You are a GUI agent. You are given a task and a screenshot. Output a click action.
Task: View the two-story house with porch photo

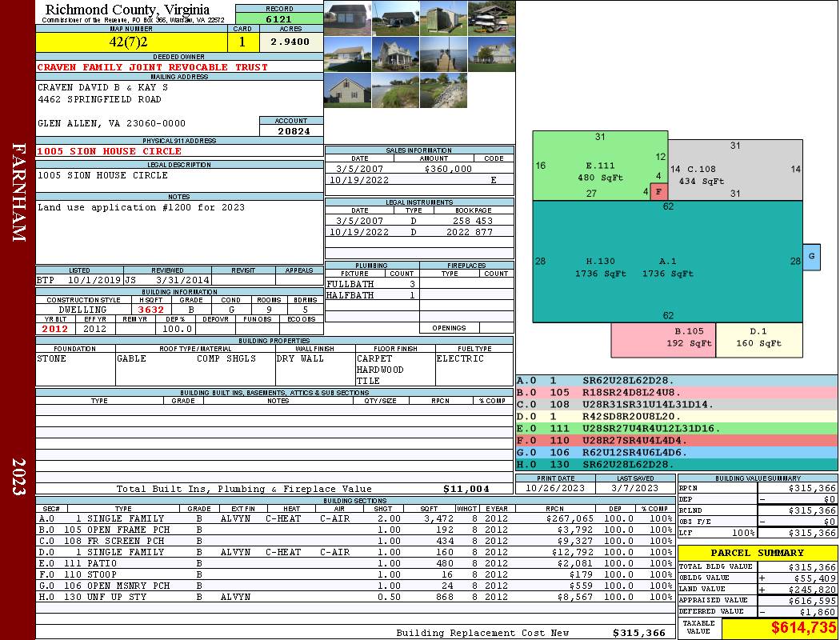click(395, 54)
